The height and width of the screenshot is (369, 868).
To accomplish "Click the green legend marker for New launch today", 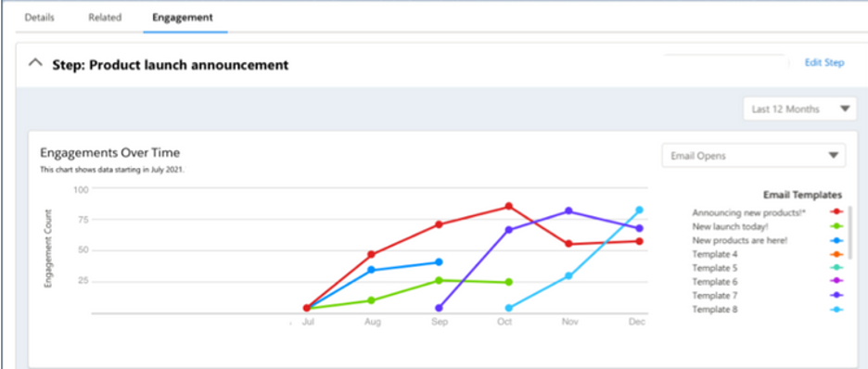I will pyautogui.click(x=836, y=225).
